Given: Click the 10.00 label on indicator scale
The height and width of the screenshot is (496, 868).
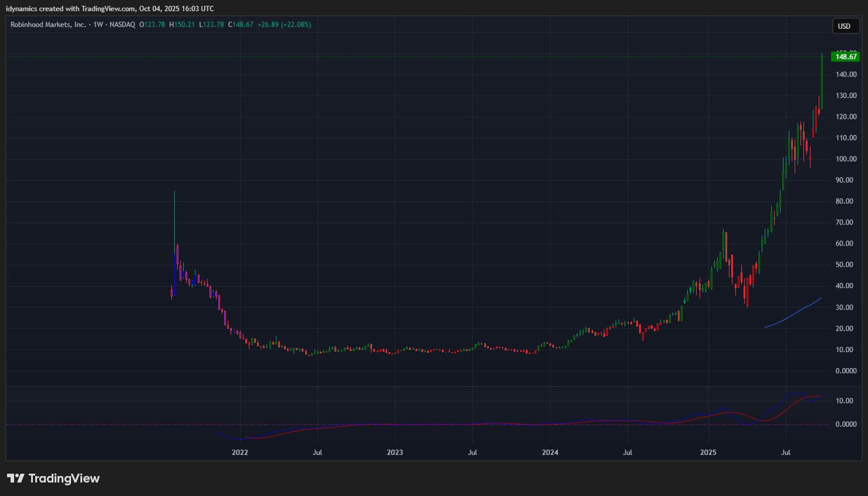Looking at the screenshot, I should pos(845,401).
